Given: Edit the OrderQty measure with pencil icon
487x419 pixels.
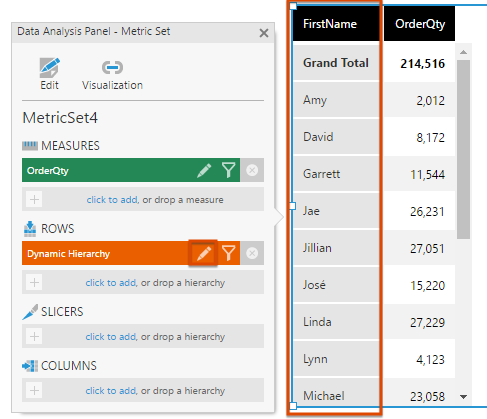Looking at the screenshot, I should pos(204,170).
